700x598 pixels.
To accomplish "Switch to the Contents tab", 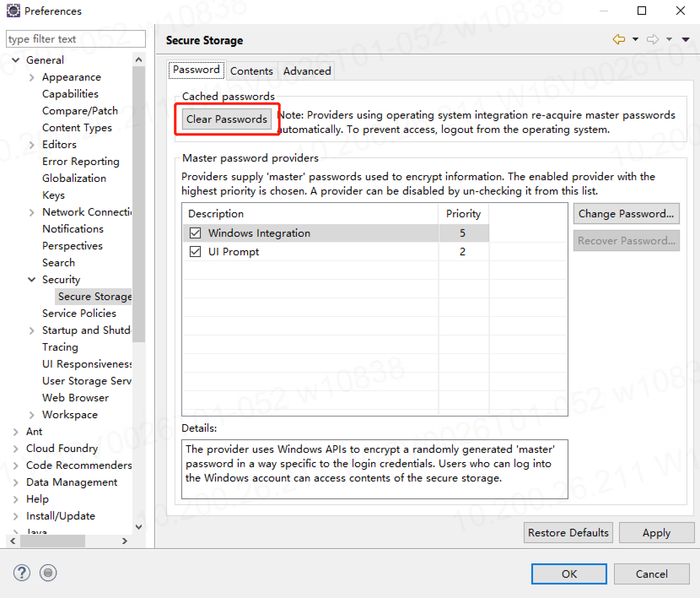I will [x=251, y=70].
